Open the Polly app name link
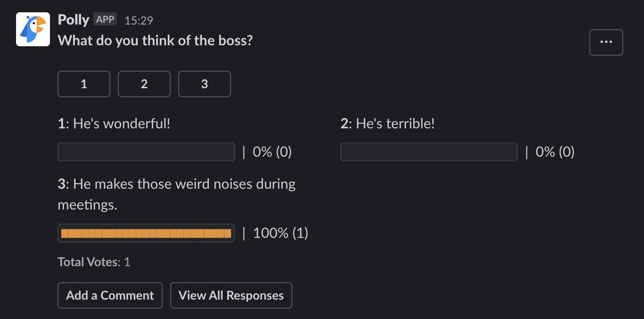 [x=73, y=20]
